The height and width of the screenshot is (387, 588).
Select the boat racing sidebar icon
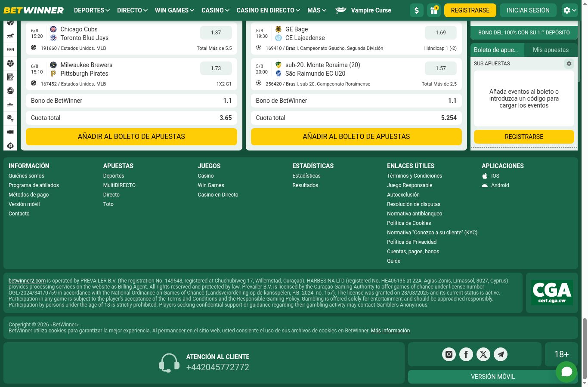click(10, 104)
